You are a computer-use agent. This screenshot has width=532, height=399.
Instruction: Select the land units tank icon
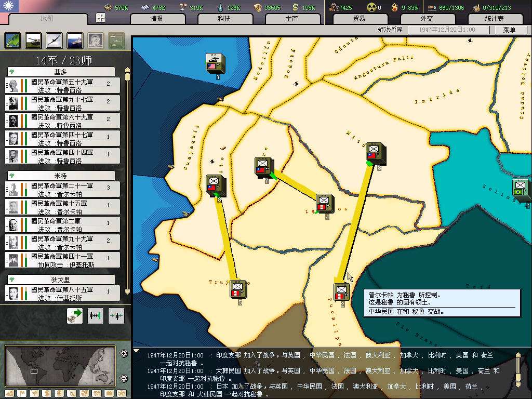coord(33,40)
